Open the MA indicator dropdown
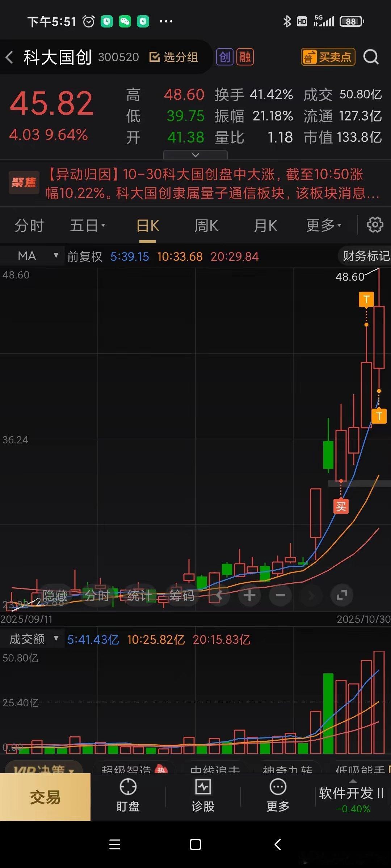Viewport: 391px width, 868px height. (x=32, y=256)
